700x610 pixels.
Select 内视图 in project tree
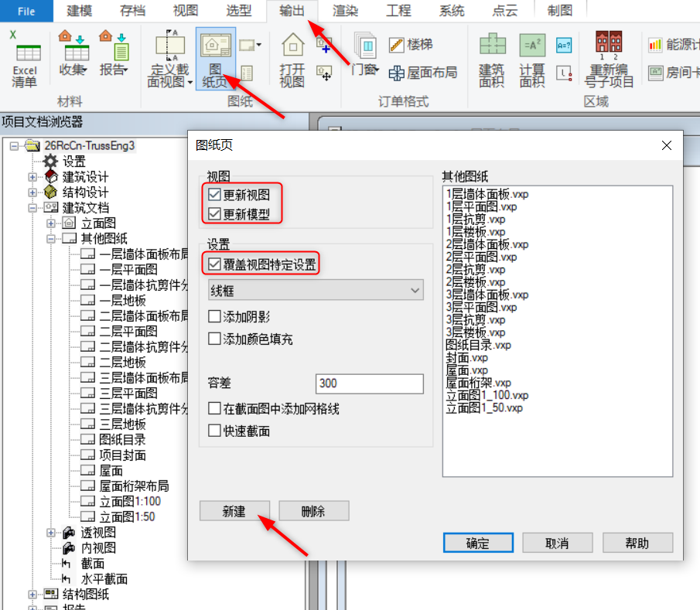(89, 548)
